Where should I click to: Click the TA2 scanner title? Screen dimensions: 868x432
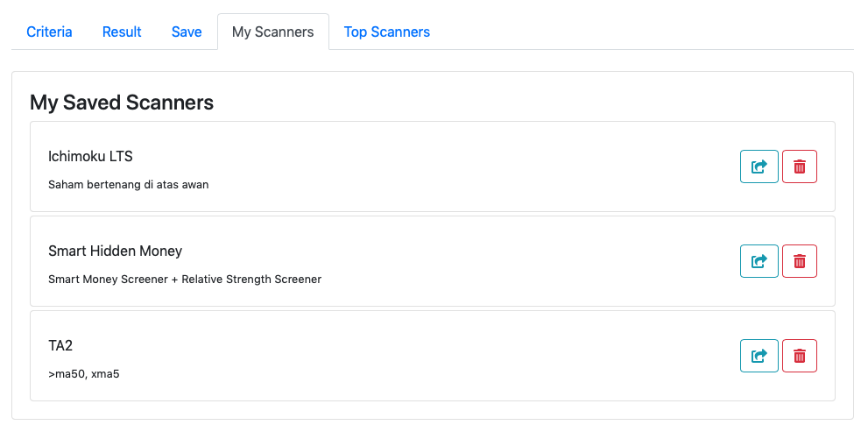pos(60,345)
